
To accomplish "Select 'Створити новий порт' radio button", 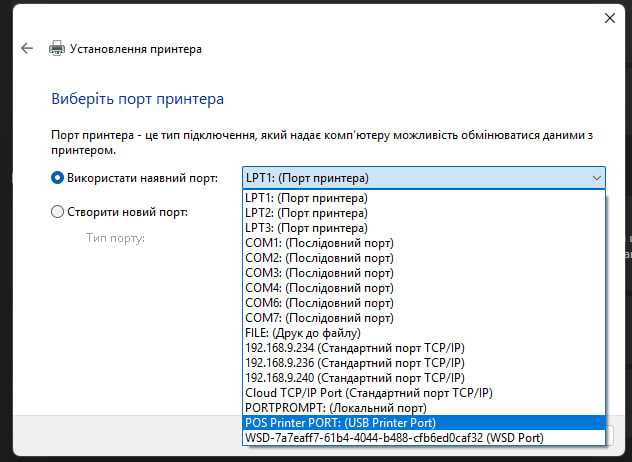I will coord(57,212).
